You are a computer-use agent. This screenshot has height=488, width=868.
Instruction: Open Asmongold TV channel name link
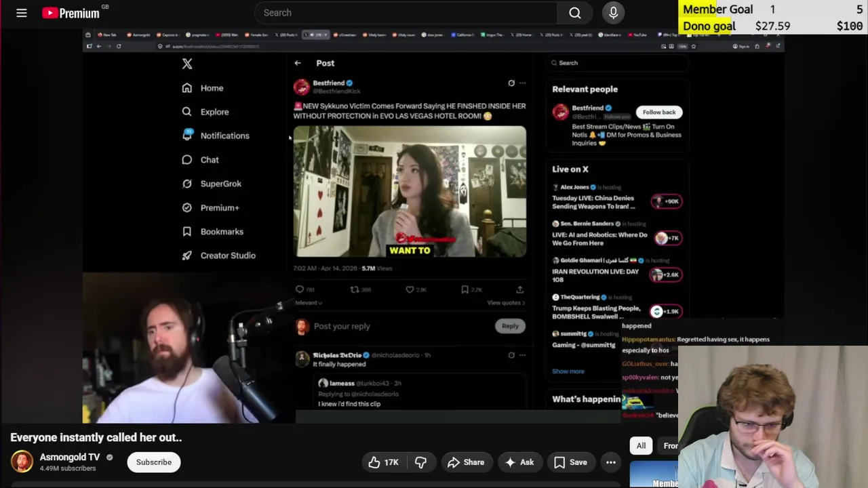click(x=69, y=457)
